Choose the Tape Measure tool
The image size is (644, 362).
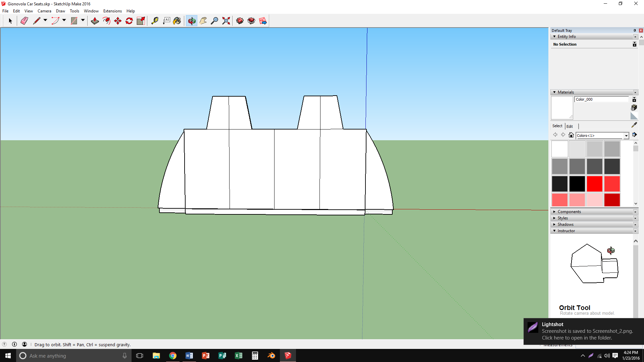tap(155, 21)
